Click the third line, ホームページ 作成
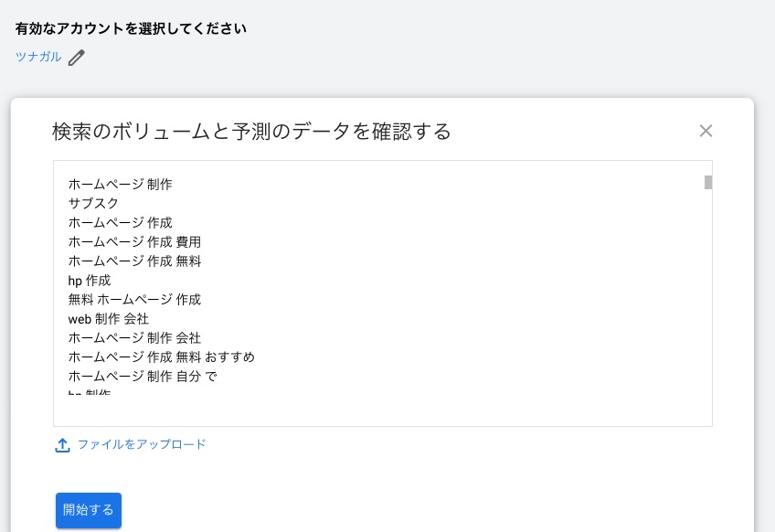This screenshot has height=532, width=775. pos(120,222)
